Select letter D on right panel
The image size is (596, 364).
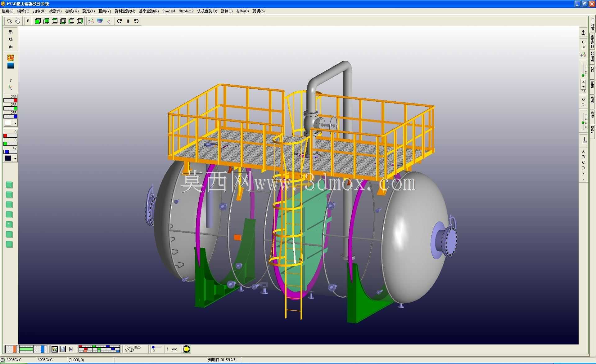583,168
